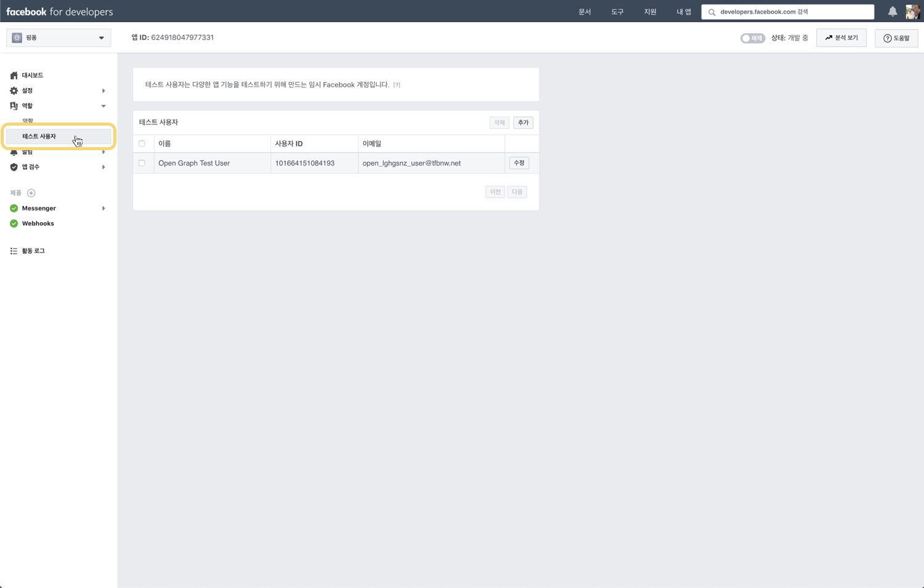Click the 삭제 delete button

point(499,123)
